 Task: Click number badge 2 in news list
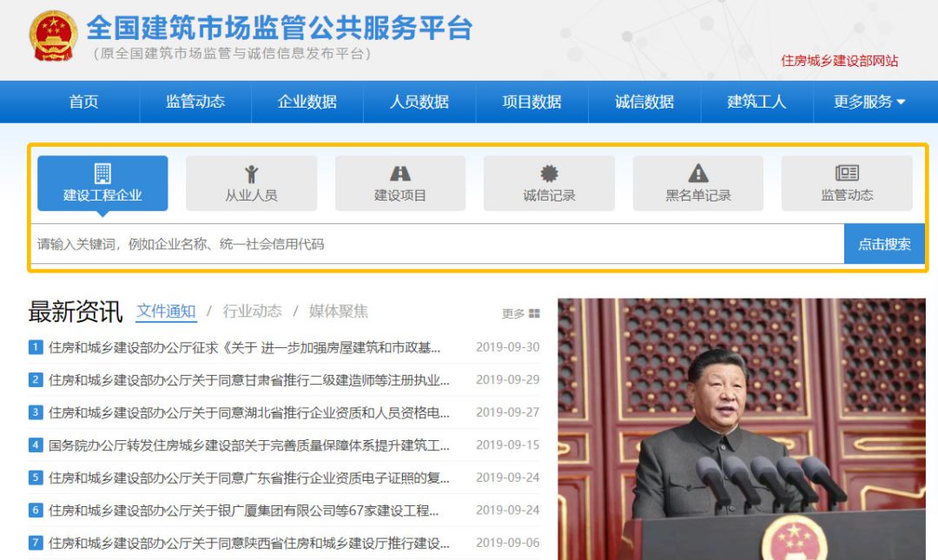(x=36, y=380)
